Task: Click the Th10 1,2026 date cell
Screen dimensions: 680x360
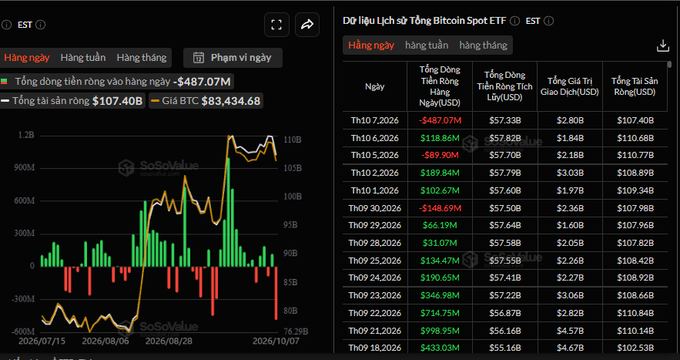Action: tap(375, 190)
